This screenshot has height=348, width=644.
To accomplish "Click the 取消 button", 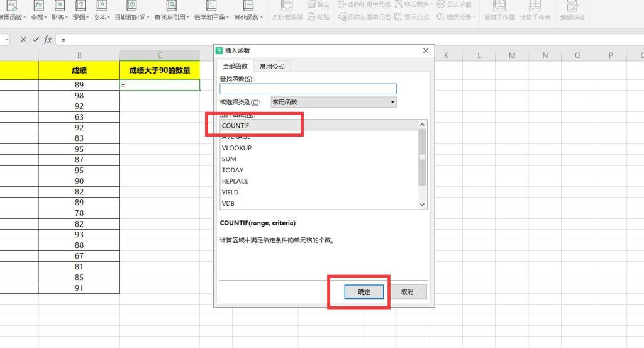I will 407,292.
